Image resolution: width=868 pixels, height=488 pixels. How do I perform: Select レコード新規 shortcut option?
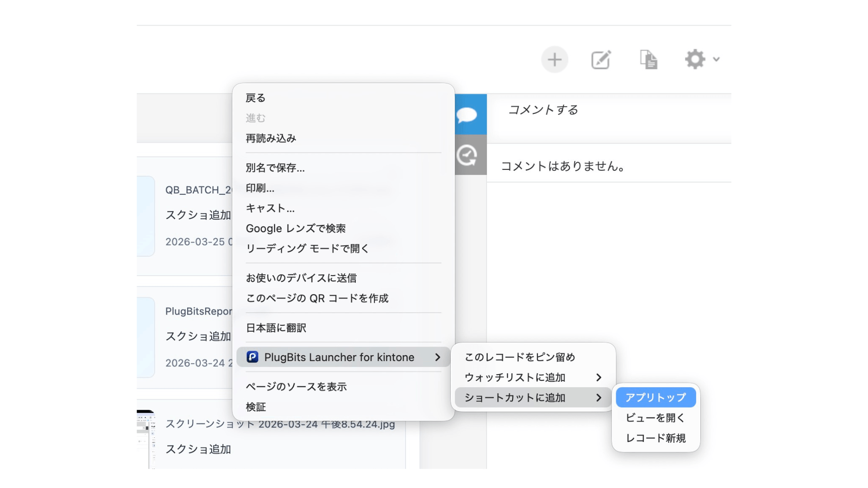(x=656, y=438)
